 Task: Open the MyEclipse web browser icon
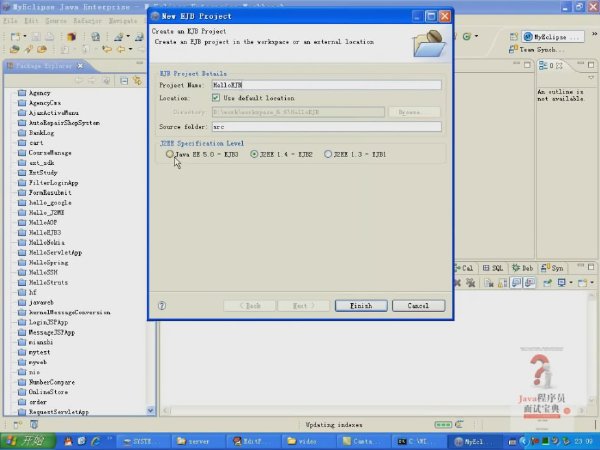[x=95, y=37]
